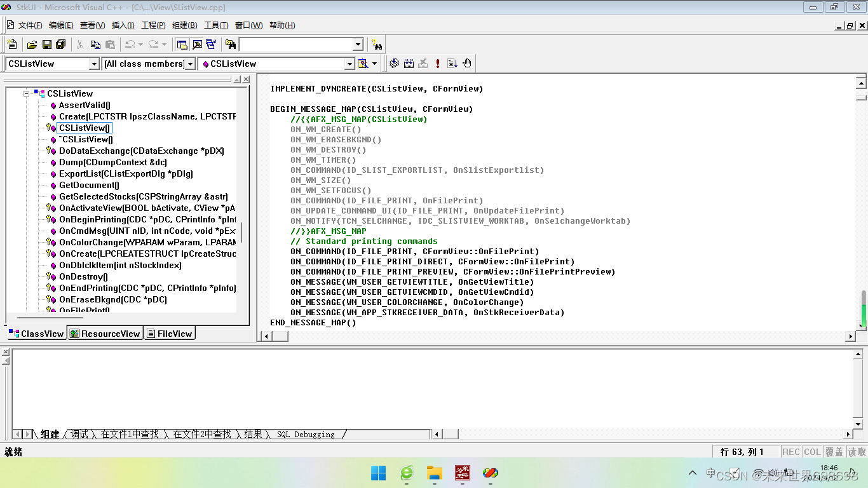Open the CSListView class combo dropdown

point(94,64)
